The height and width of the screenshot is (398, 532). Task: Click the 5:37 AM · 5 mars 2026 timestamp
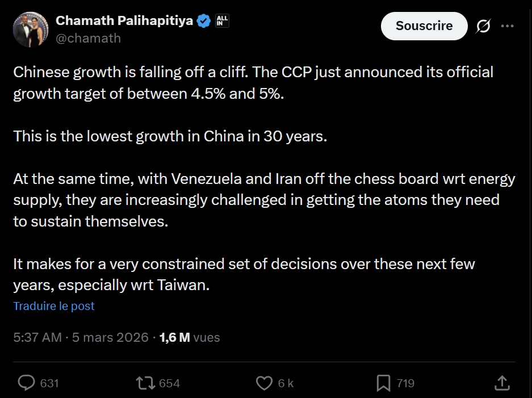[81, 337]
